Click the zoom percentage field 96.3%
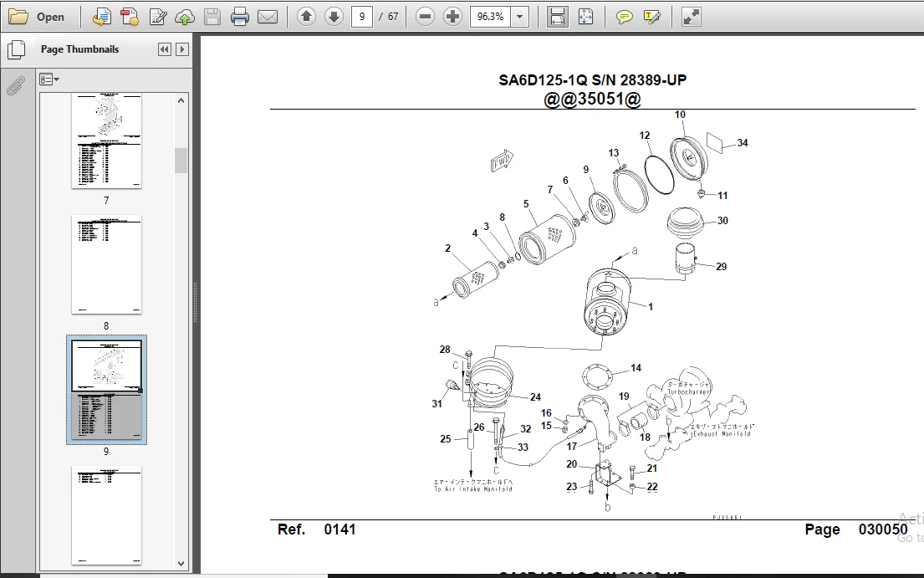Screen dimensions: 924x578 point(490,17)
